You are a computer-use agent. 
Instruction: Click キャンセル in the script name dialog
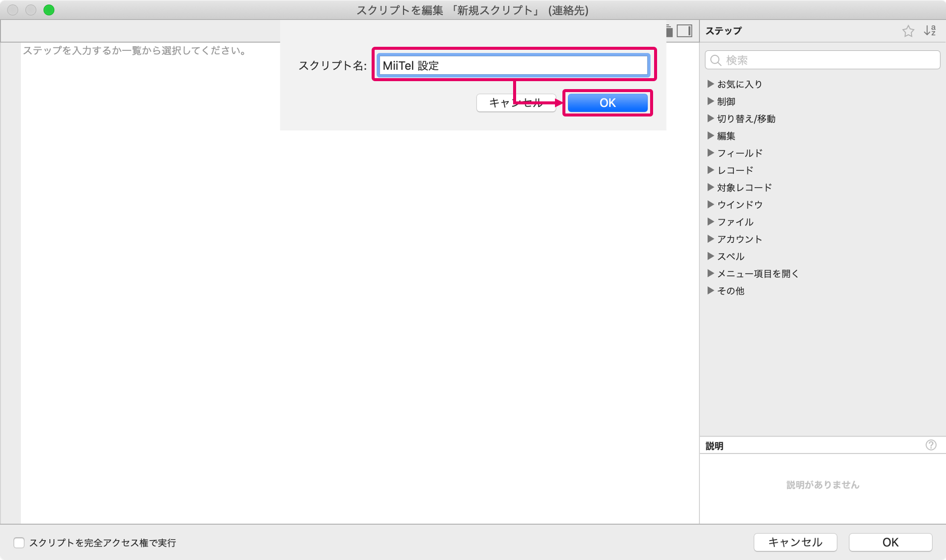[516, 103]
